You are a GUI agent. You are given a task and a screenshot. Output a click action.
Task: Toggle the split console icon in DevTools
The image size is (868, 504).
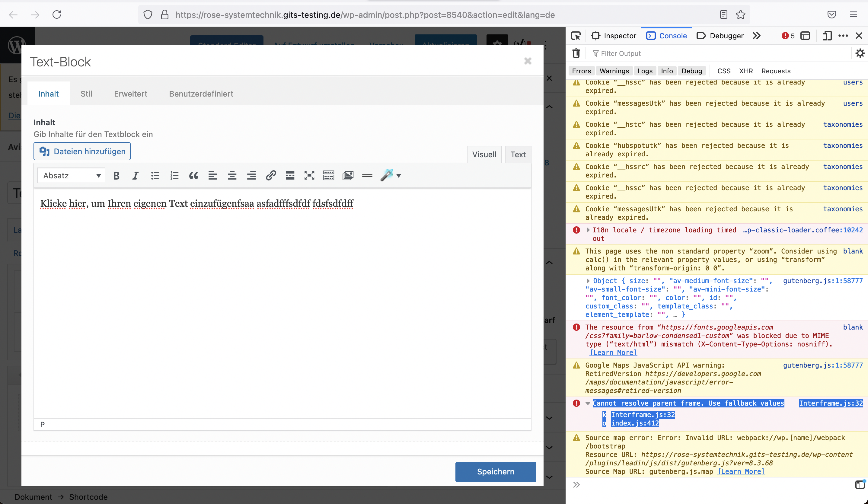click(x=805, y=36)
